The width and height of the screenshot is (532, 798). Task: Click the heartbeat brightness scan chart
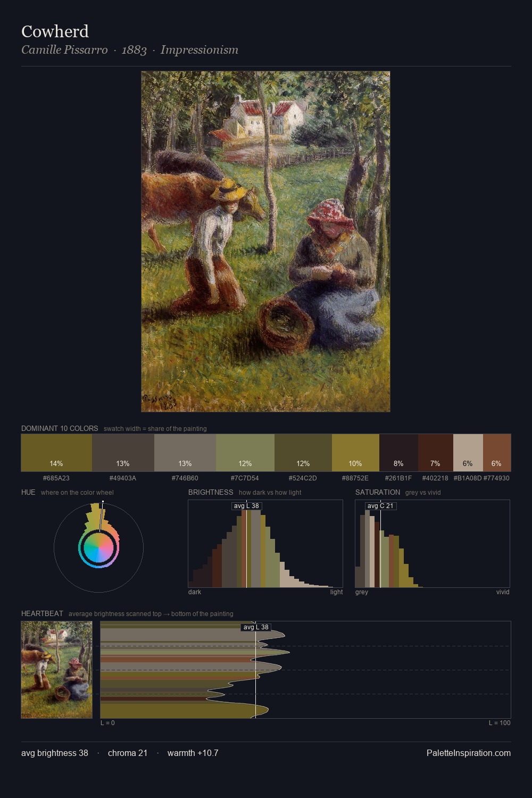click(x=305, y=670)
